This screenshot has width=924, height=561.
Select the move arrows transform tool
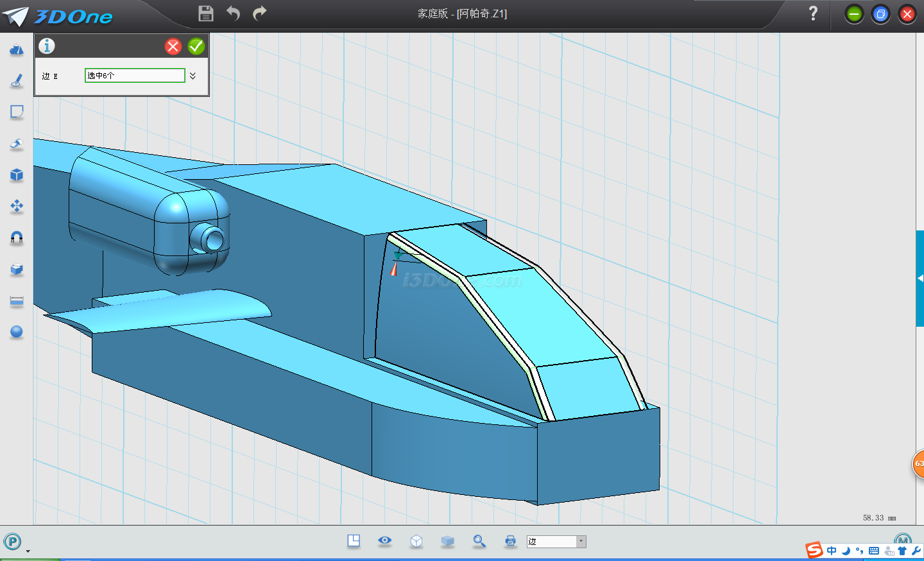tap(17, 206)
